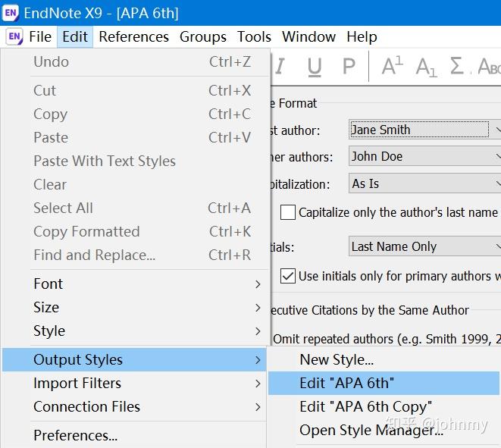Open the capitalization dropdown As Is

[x=424, y=183]
